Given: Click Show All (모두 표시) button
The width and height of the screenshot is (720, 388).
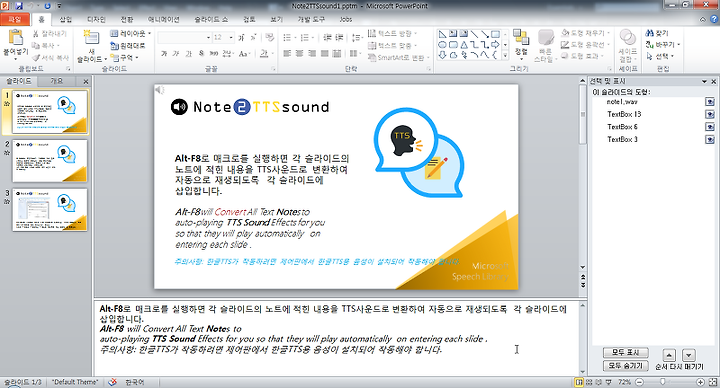Looking at the screenshot, I should [625, 352].
